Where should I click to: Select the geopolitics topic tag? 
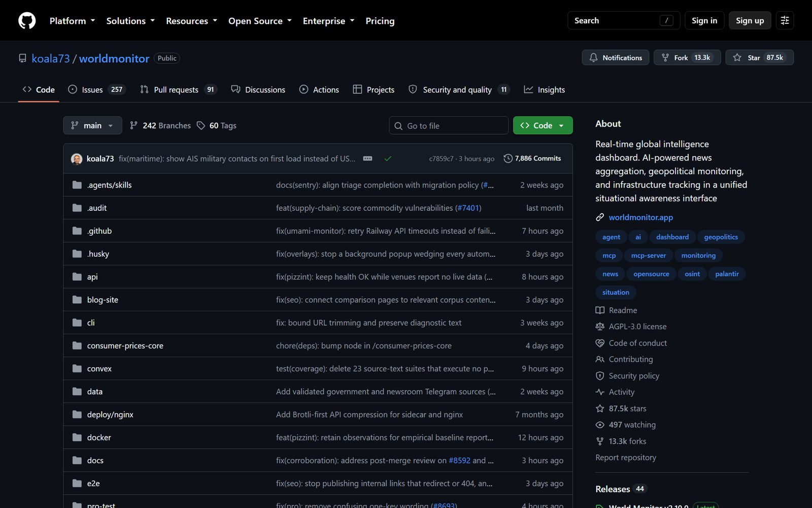point(721,237)
